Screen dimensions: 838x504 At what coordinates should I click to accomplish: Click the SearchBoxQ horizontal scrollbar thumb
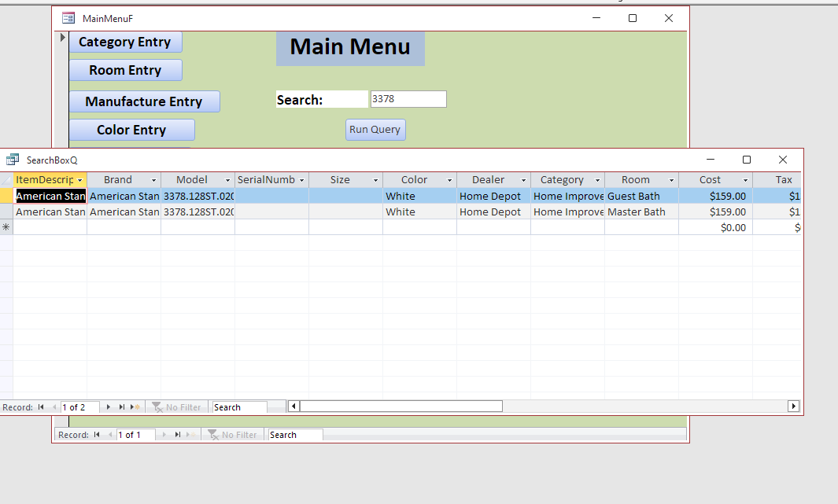pos(401,407)
